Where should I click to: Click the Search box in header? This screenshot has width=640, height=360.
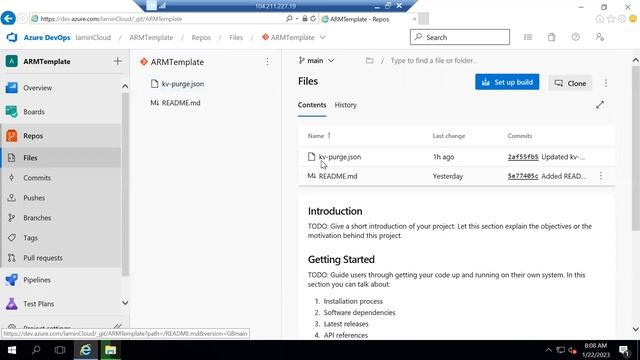(460, 37)
